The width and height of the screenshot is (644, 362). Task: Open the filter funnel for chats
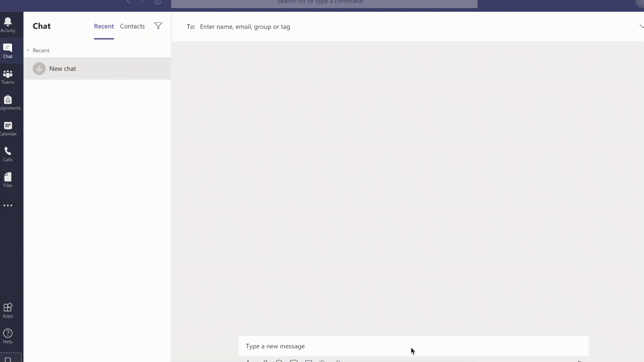tap(158, 26)
